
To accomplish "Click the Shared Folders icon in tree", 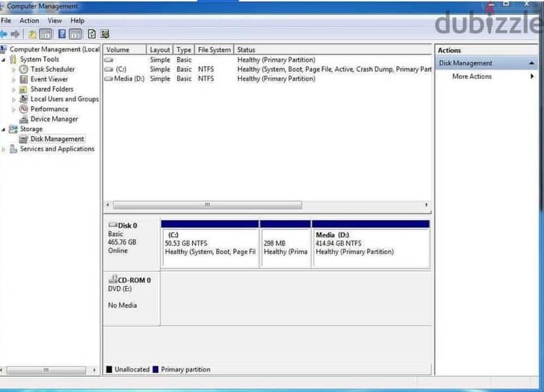I will click(x=24, y=90).
